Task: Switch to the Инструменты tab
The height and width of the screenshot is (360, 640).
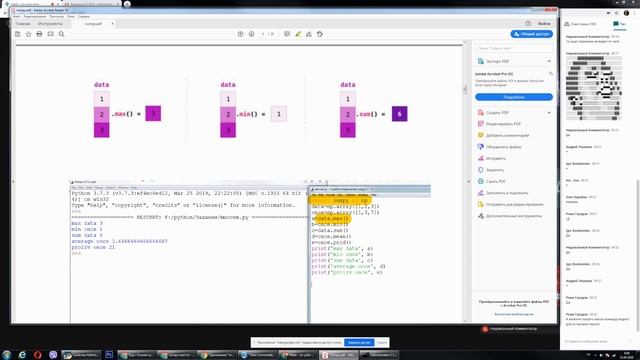Action: [x=50, y=24]
